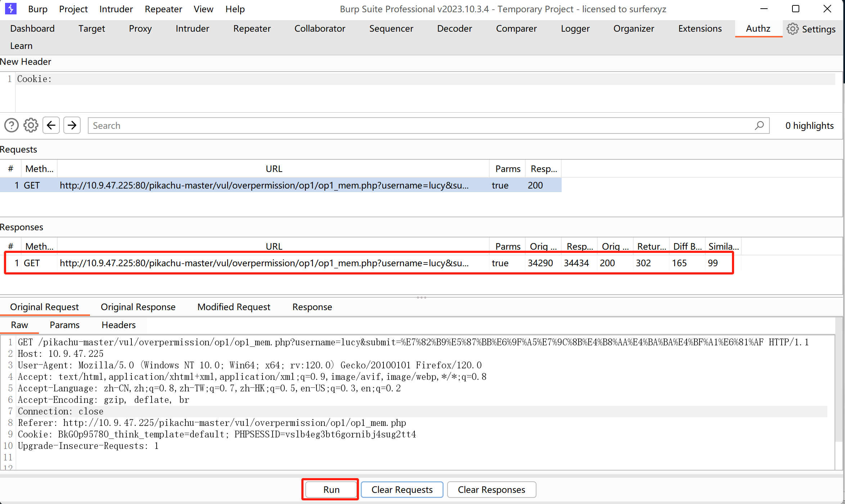Viewport: 845px width, 504px height.
Task: Click the Host: 10.9.47.225 line
Action: (x=61, y=354)
